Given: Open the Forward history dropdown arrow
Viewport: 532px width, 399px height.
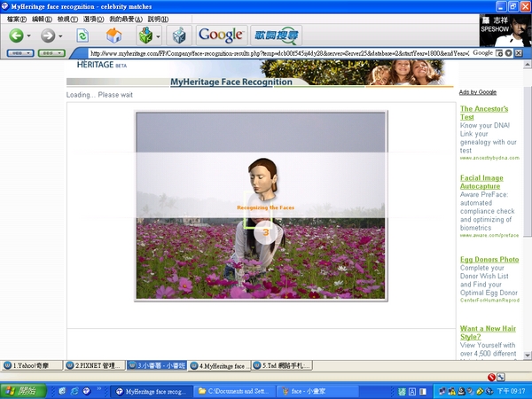Looking at the screenshot, I should (x=60, y=35).
